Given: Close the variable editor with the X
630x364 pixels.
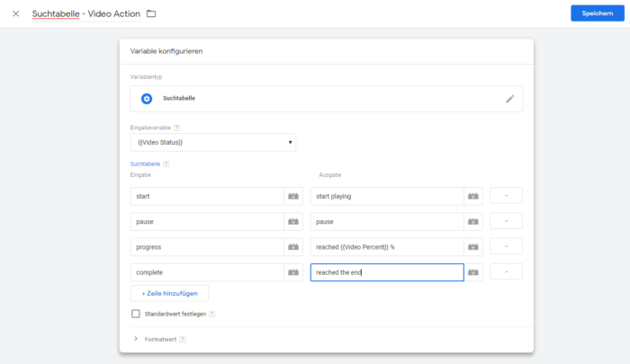Looking at the screenshot, I should [x=15, y=13].
